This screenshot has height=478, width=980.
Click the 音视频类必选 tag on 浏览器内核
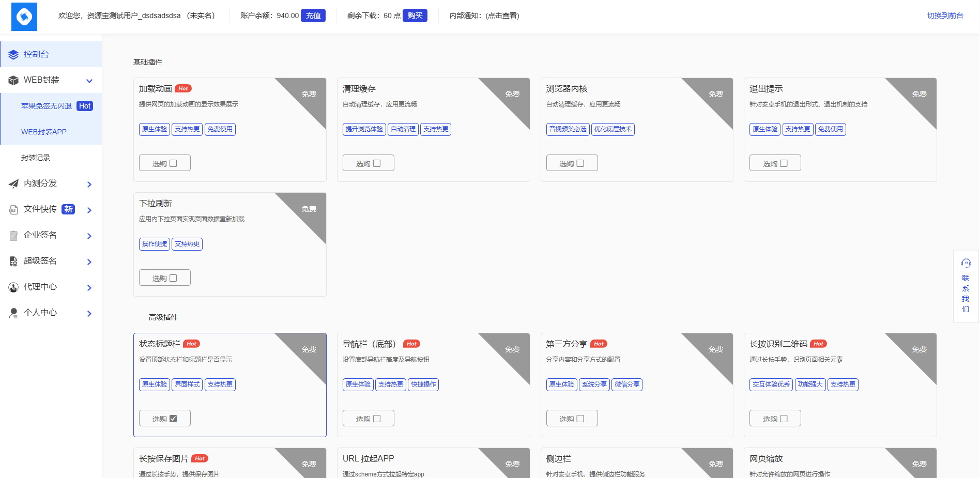click(x=568, y=129)
